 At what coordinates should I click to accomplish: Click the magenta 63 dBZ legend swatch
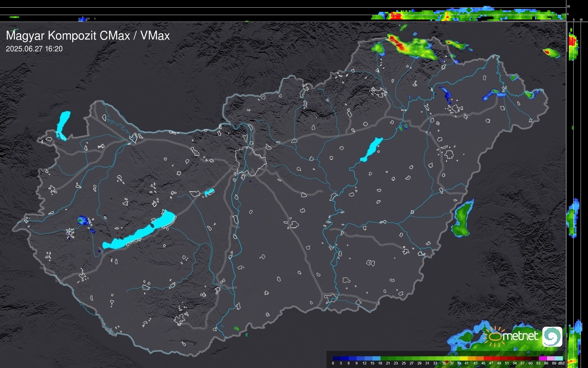543,359
